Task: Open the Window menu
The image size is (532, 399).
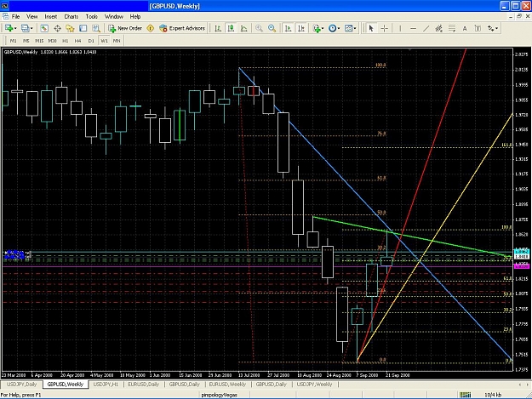Action: click(x=114, y=16)
